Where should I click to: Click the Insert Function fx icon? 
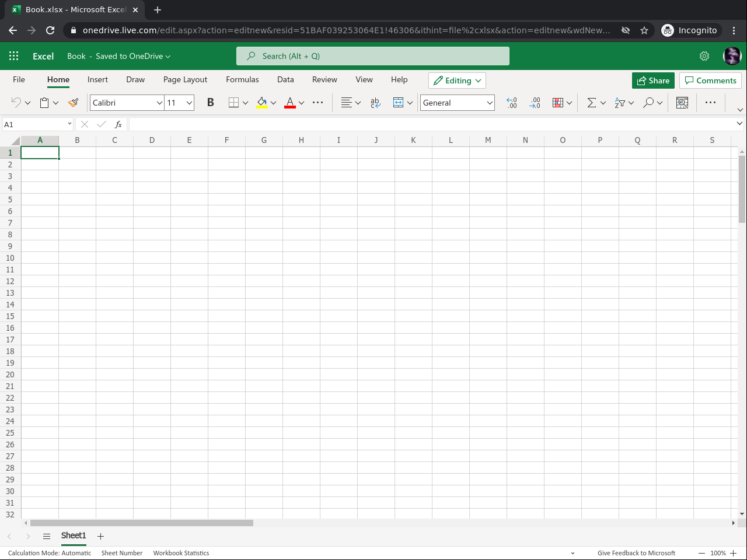[x=118, y=124]
